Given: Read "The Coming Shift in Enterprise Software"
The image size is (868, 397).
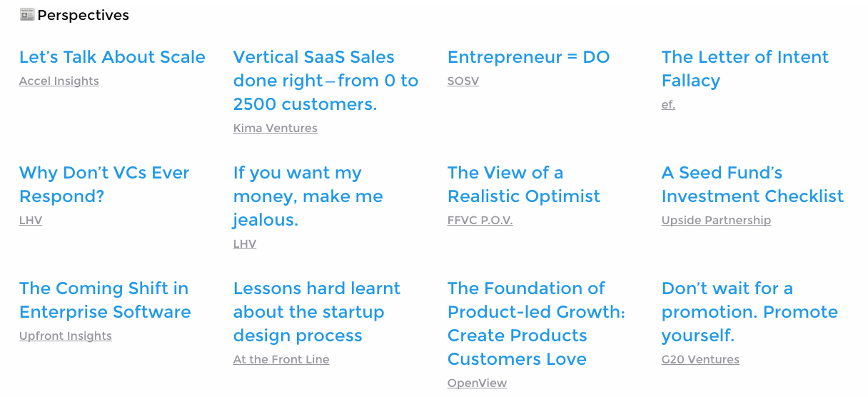Looking at the screenshot, I should click(105, 300).
